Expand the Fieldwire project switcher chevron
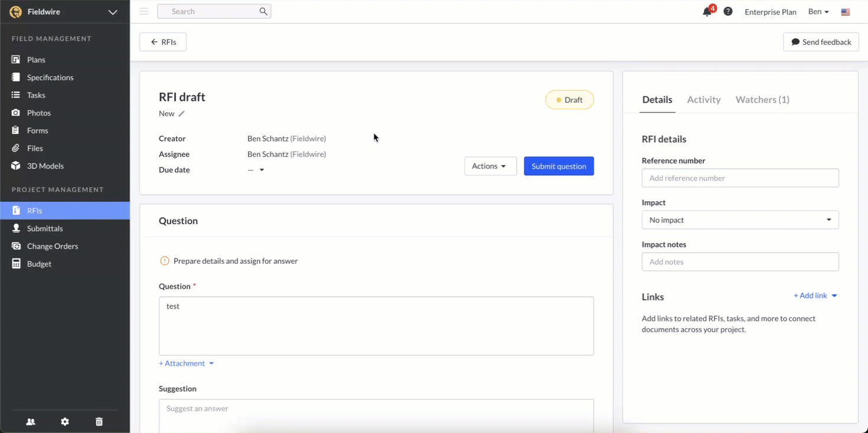The width and height of the screenshot is (868, 433). (113, 12)
